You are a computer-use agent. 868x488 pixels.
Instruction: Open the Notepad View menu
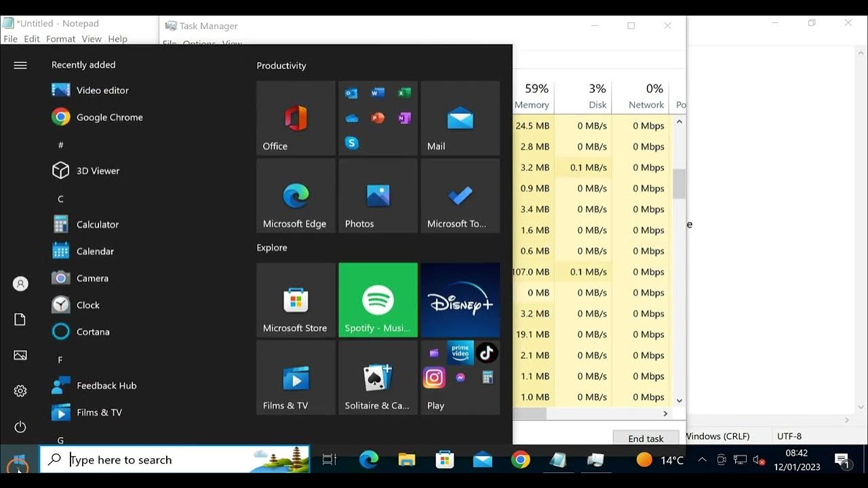coord(92,39)
